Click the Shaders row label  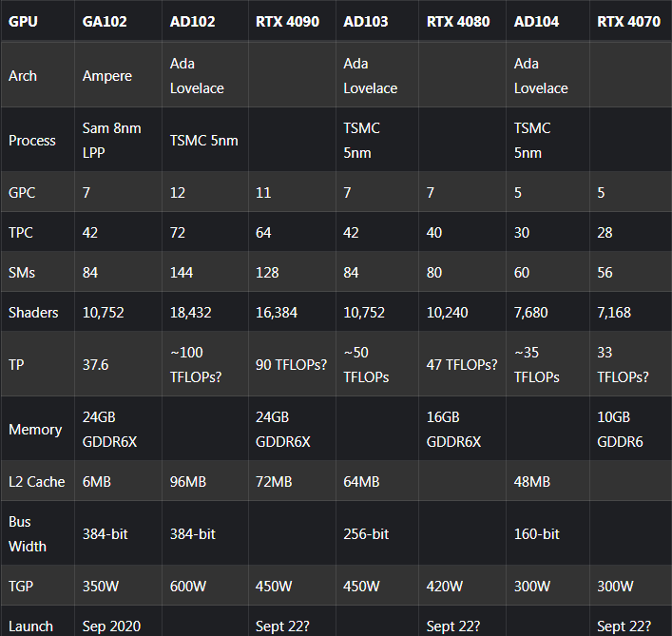pos(33,313)
